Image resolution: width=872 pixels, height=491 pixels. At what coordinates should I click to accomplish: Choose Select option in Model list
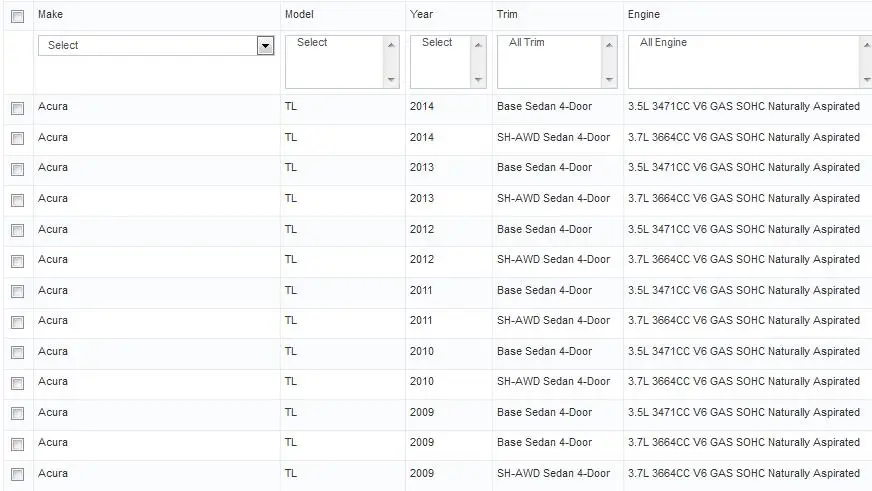[312, 42]
